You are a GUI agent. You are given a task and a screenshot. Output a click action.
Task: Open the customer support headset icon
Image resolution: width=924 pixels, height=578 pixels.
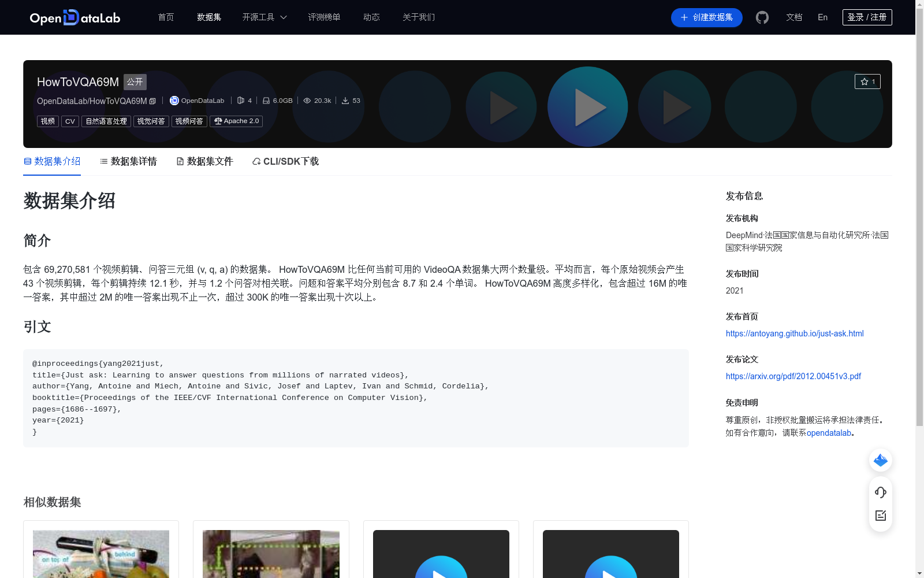[881, 492]
